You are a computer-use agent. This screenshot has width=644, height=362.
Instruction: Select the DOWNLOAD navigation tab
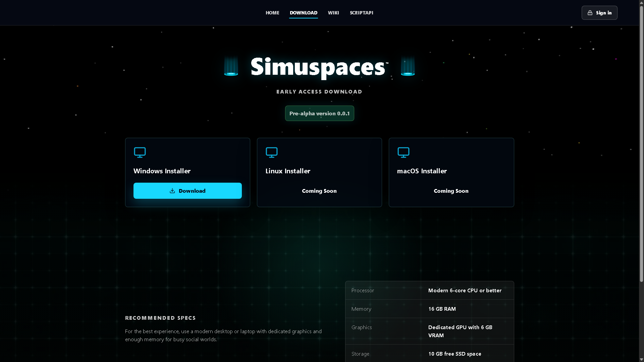(304, 13)
